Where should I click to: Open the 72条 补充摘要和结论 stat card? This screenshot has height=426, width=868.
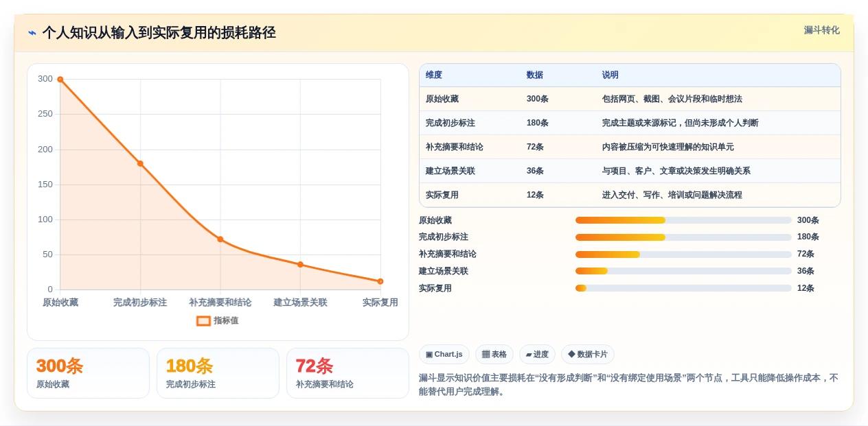347,373
